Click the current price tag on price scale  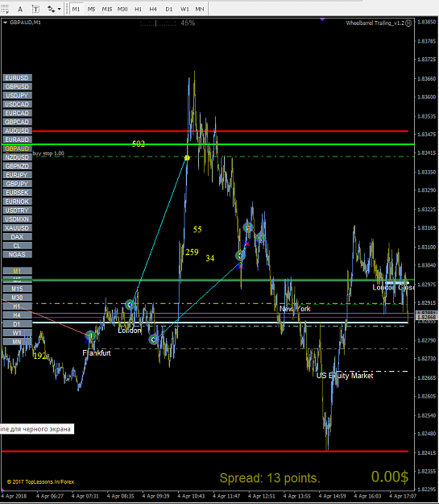point(425,317)
